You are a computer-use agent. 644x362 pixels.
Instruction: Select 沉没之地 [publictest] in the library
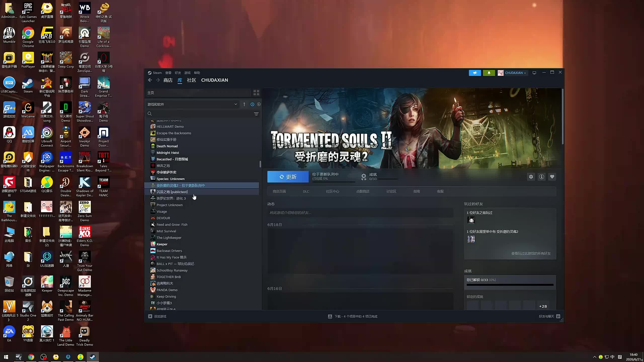click(x=202, y=192)
